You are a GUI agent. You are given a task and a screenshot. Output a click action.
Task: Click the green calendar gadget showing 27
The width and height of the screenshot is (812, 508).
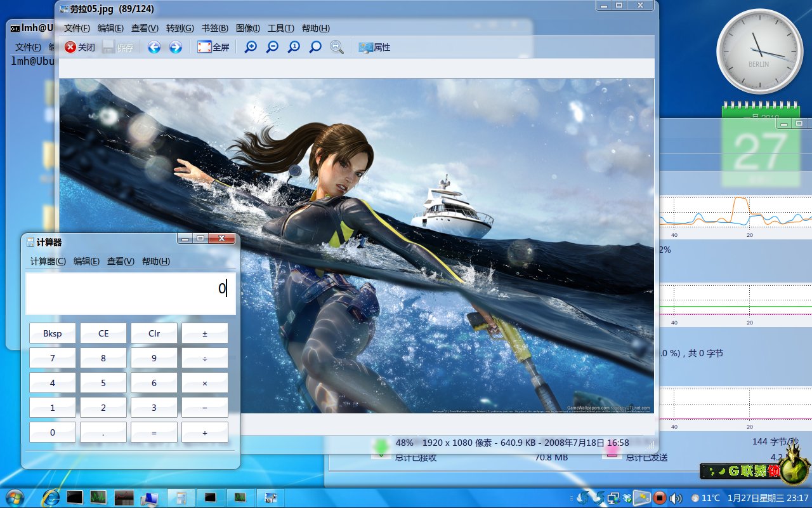click(x=760, y=145)
